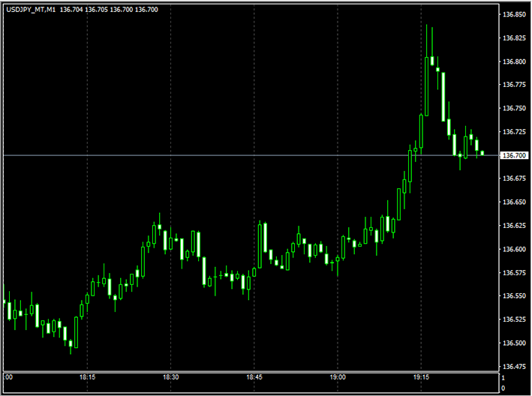Screen dimensions: 532x396
Task: Click the 136.625 price axis label
Action: click(x=514, y=226)
